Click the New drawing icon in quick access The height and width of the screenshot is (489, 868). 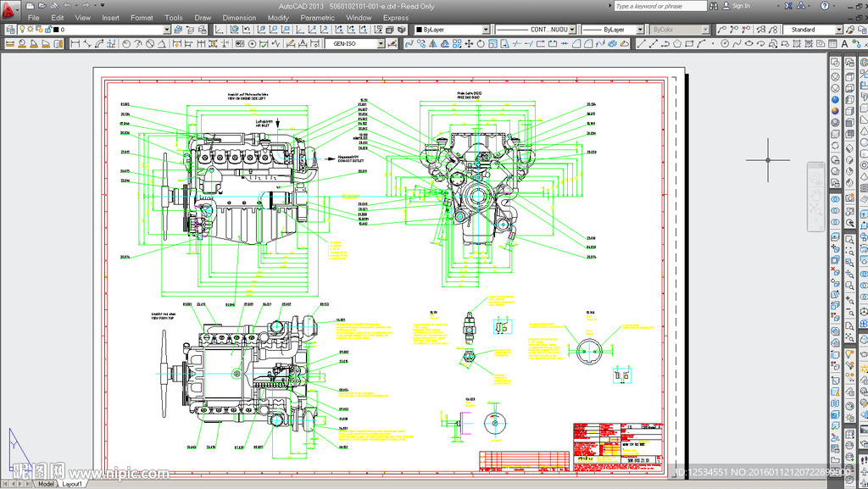(30, 6)
